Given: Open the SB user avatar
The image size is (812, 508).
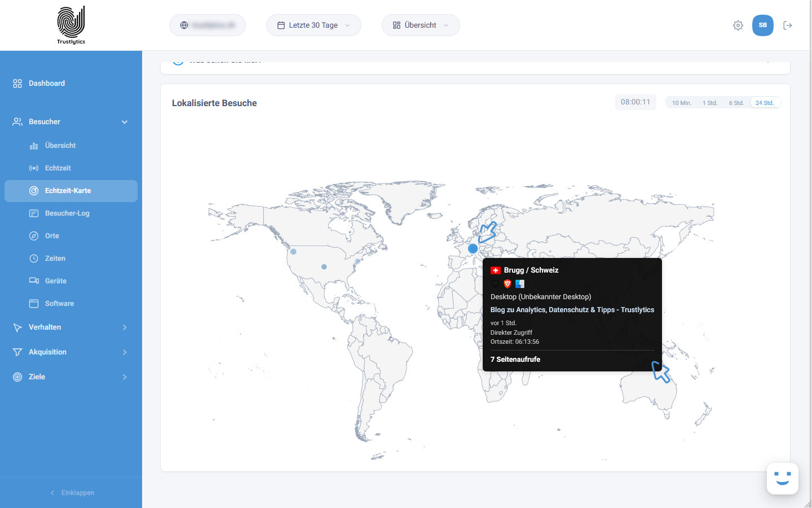Looking at the screenshot, I should coord(763,25).
